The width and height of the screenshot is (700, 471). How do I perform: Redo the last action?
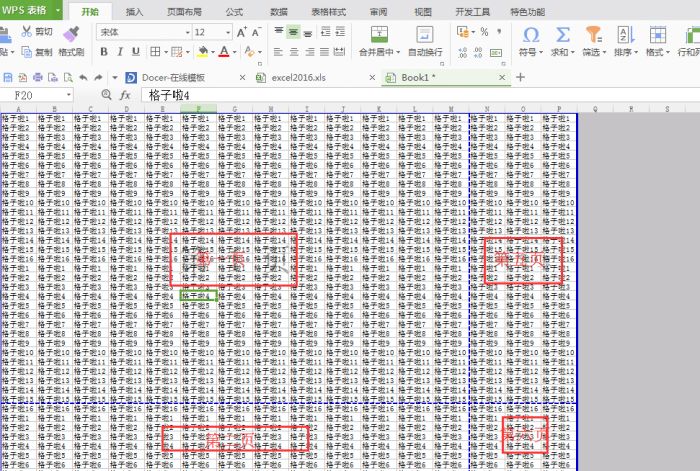tap(98, 78)
